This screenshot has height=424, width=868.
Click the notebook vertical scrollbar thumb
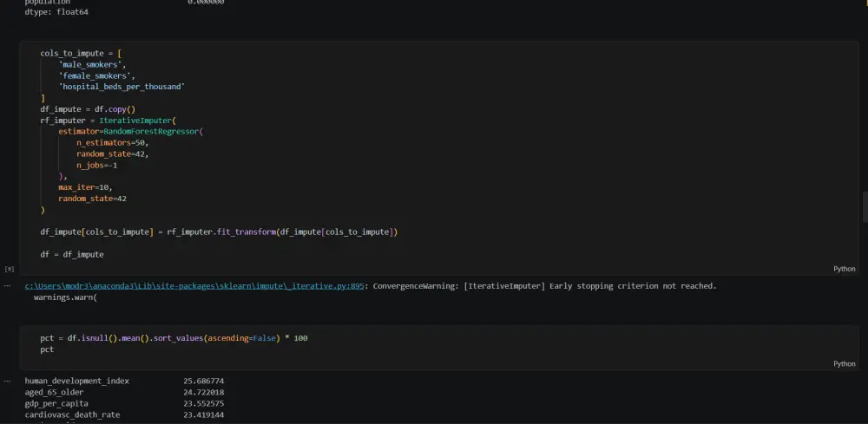pyautogui.click(x=865, y=207)
